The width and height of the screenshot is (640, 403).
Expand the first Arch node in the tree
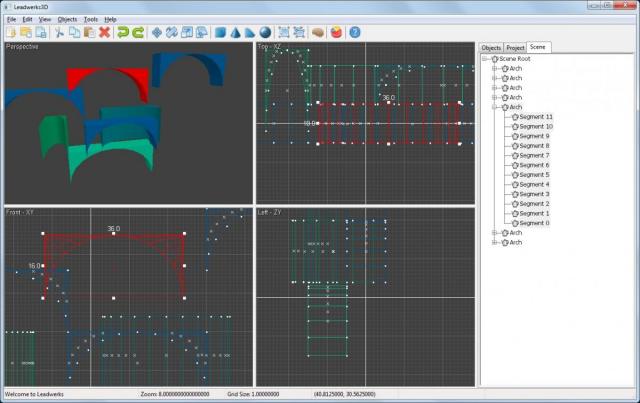click(x=495, y=69)
